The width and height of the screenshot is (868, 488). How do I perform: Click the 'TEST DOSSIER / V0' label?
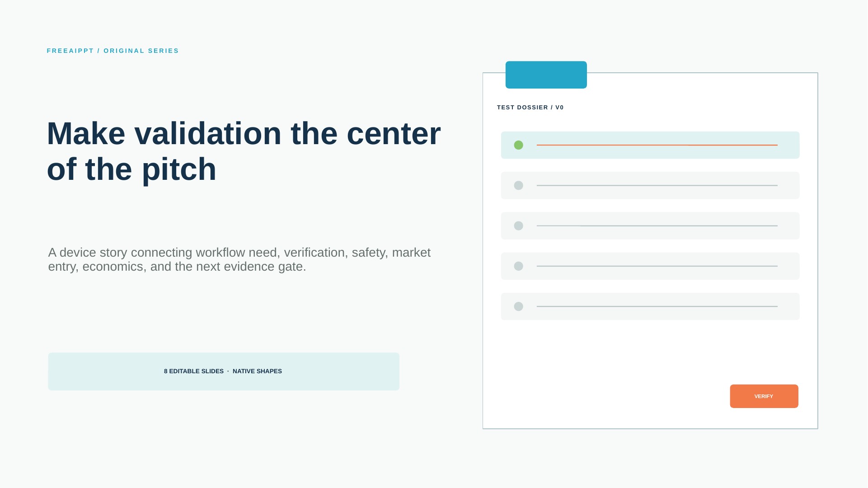(x=530, y=108)
